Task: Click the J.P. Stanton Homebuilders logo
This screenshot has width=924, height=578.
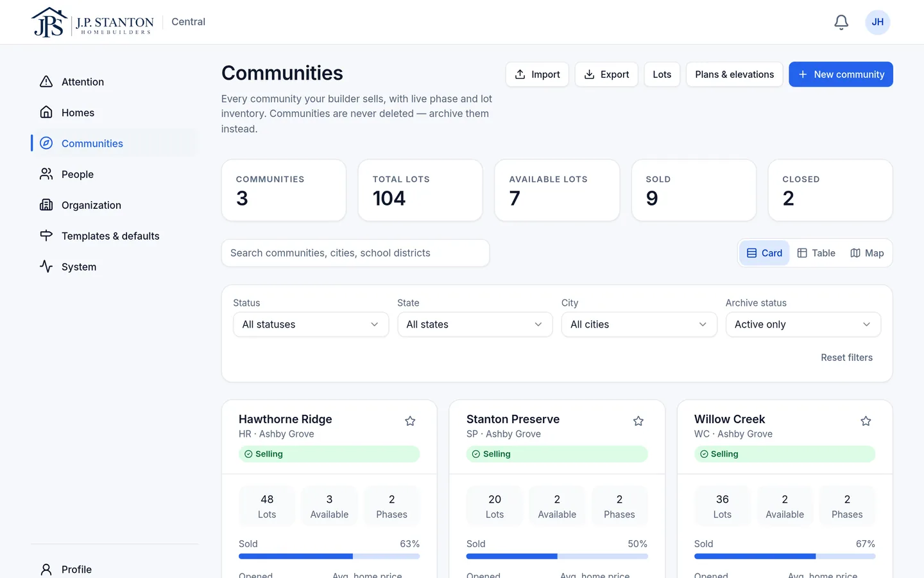Action: 92,22
